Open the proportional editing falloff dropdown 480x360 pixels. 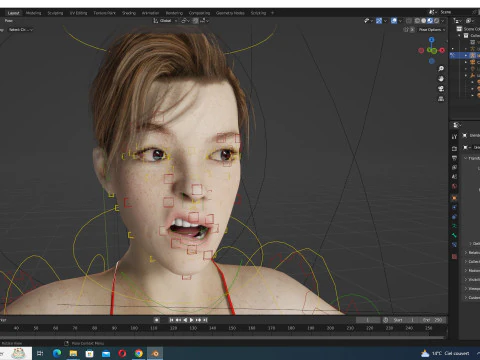click(x=205, y=21)
